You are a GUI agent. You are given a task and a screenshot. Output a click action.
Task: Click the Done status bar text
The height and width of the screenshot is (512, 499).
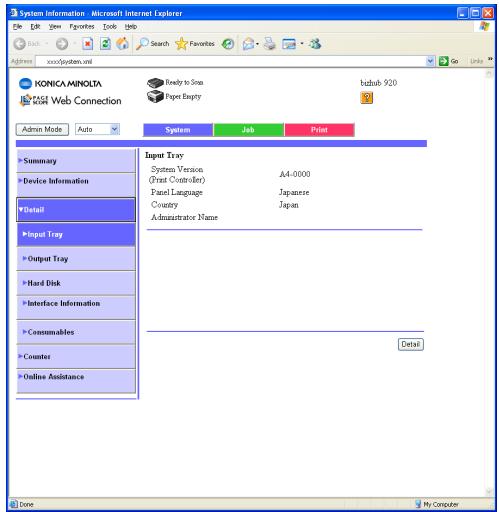[26, 504]
